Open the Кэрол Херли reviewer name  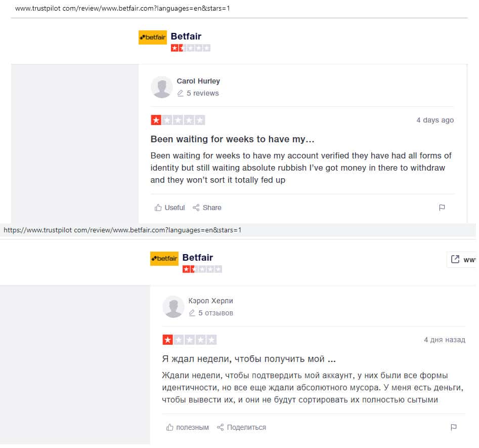(x=210, y=301)
